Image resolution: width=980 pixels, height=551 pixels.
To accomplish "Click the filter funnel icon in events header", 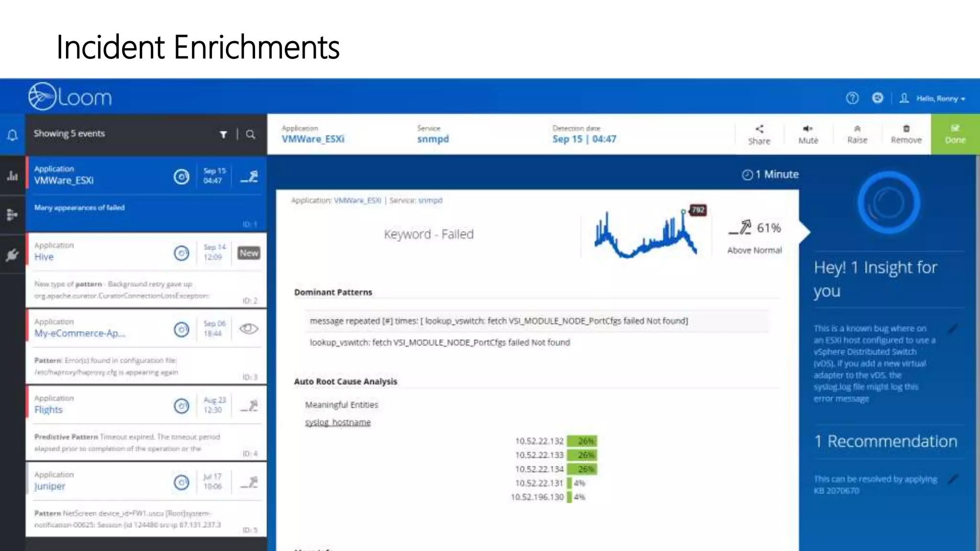I will click(223, 134).
